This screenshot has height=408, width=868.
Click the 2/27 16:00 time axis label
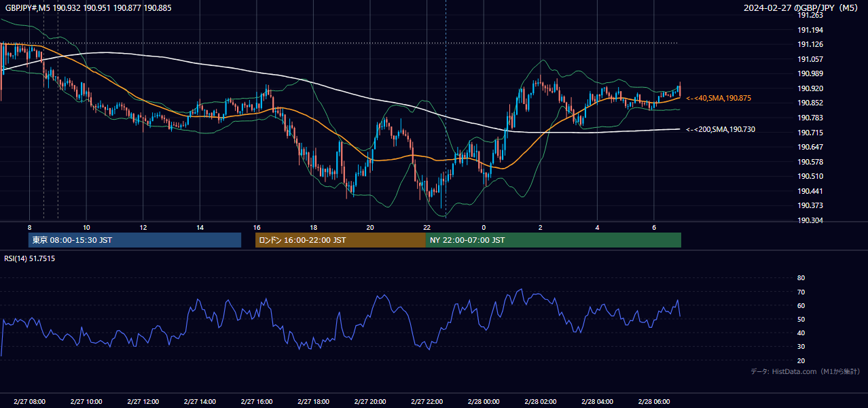[256, 402]
